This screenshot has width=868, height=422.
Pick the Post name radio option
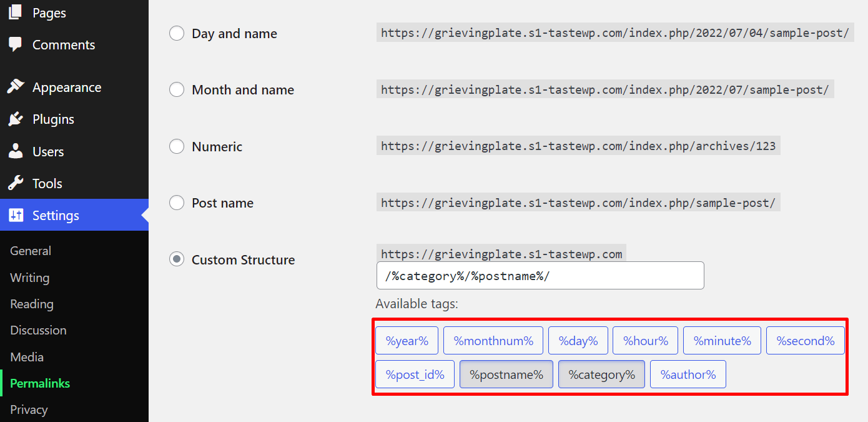tap(177, 203)
